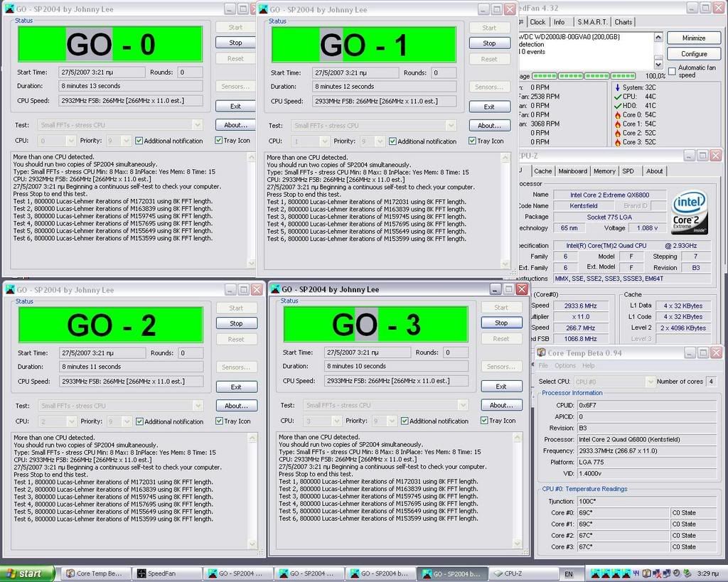Click the green check icon beside HD0 41C

coord(618,105)
